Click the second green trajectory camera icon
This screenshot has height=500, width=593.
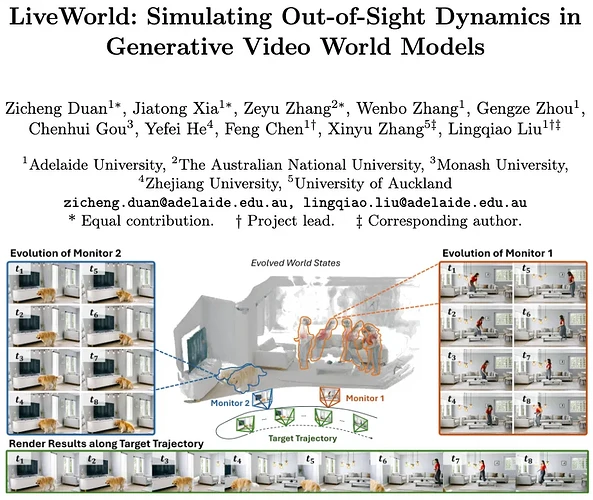click(285, 416)
